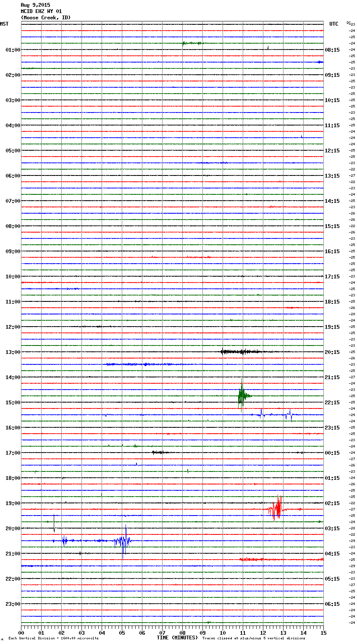Select the 11:00 MST time label
Viewport: 357px width, 644px height.
click(13, 301)
